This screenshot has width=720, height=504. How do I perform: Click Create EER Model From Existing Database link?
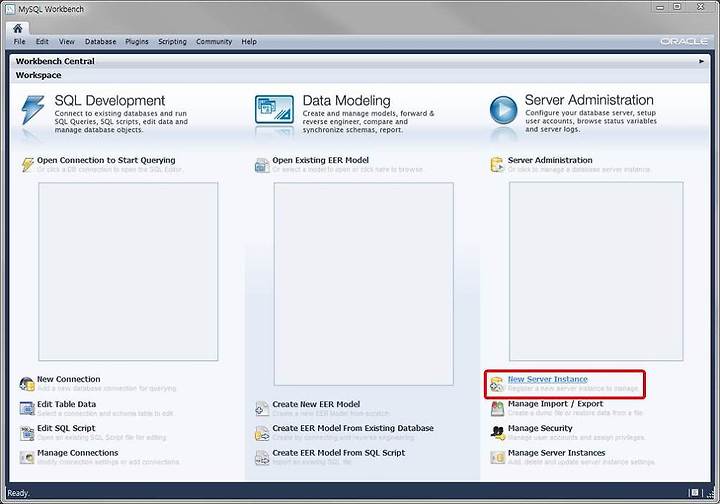point(353,428)
